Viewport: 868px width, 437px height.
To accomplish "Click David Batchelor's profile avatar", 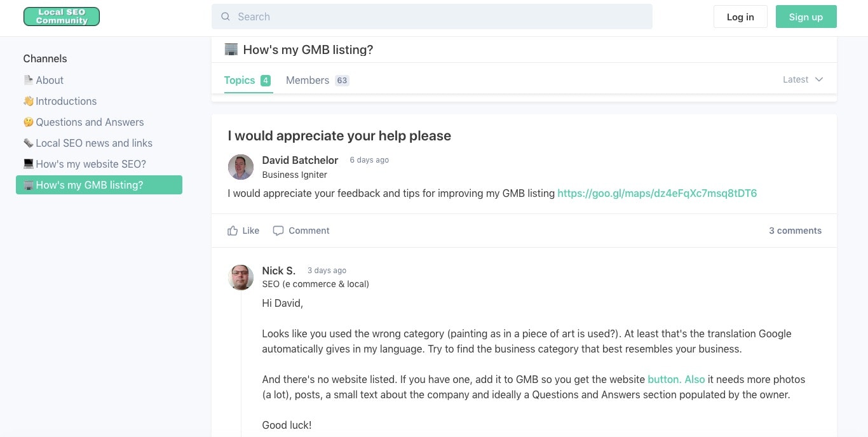I will (x=240, y=166).
